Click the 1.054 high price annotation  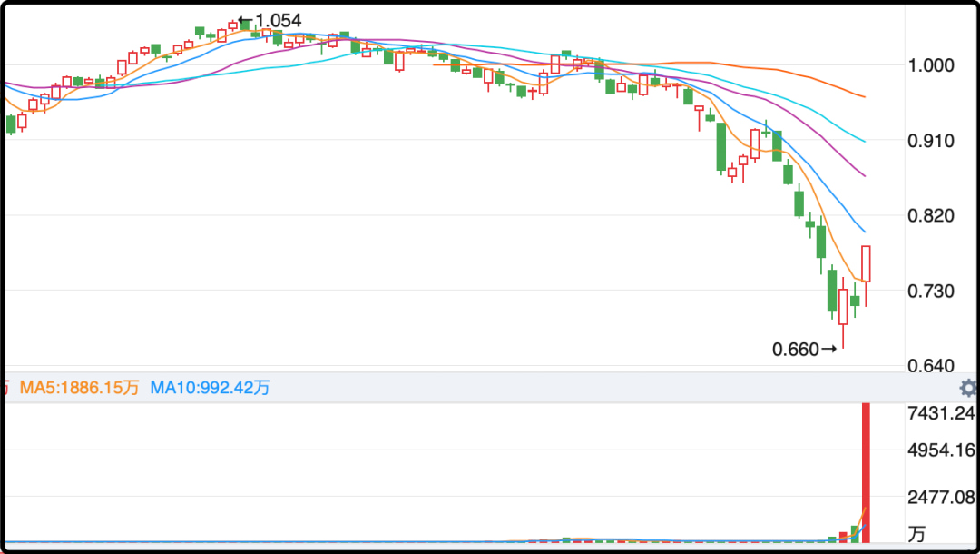coord(270,21)
